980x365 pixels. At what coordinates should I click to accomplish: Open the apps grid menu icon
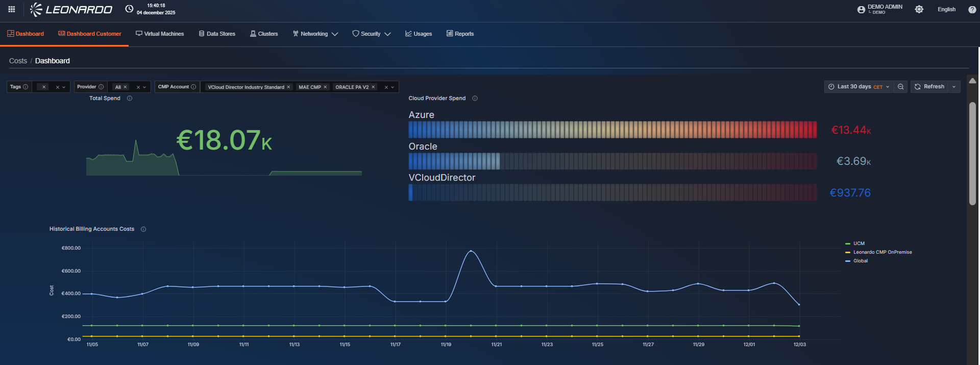pos(11,9)
